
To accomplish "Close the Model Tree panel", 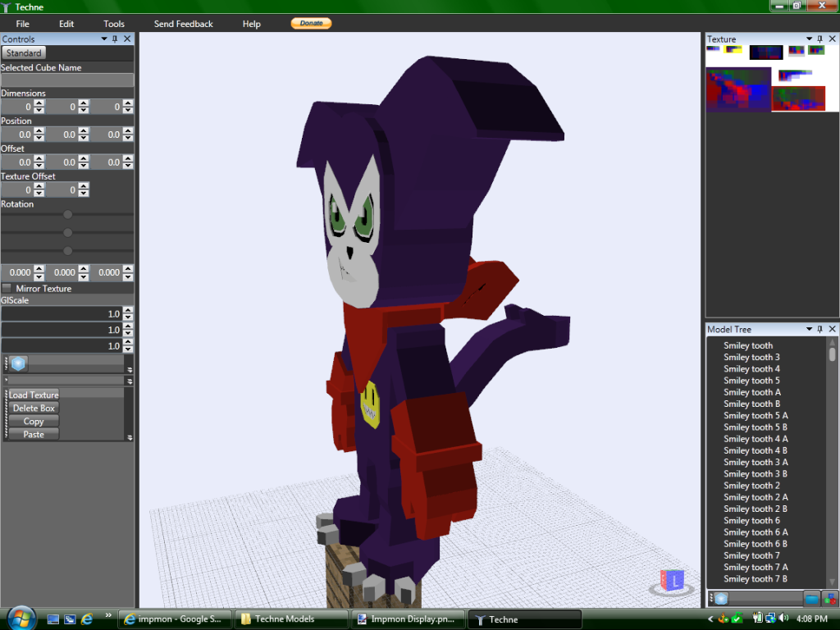I will (x=832, y=329).
